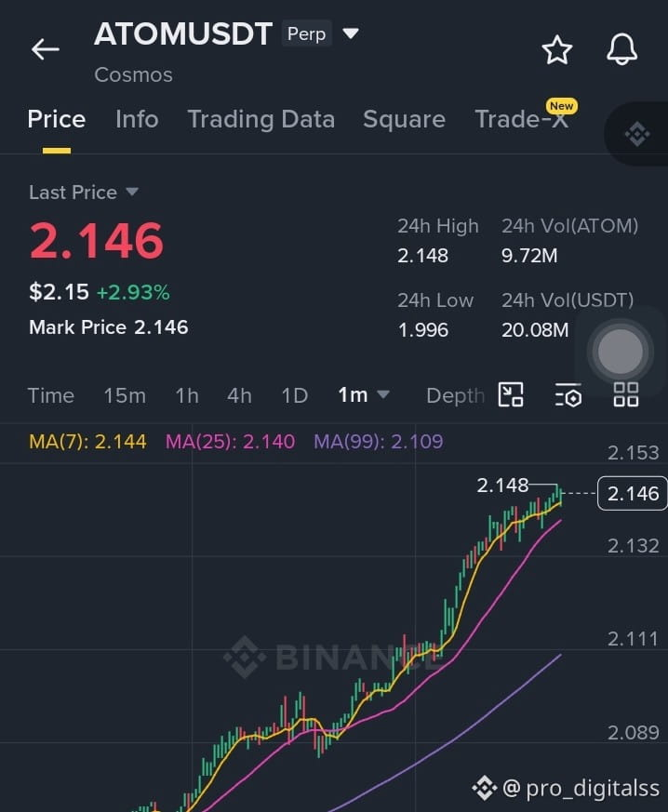Open the Binance logo side panel
The height and width of the screenshot is (812, 668).
click(x=637, y=135)
